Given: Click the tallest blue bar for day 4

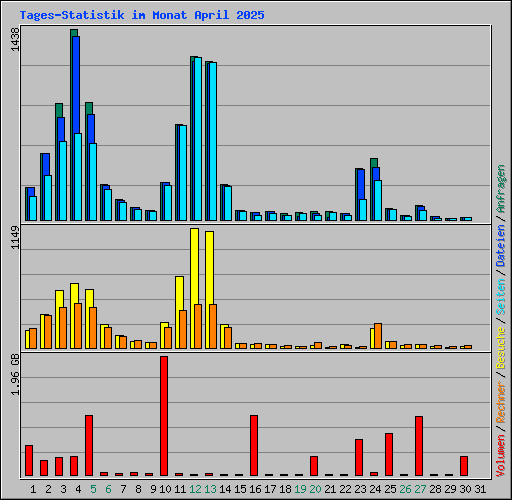Looking at the screenshot, I should click(76, 85).
